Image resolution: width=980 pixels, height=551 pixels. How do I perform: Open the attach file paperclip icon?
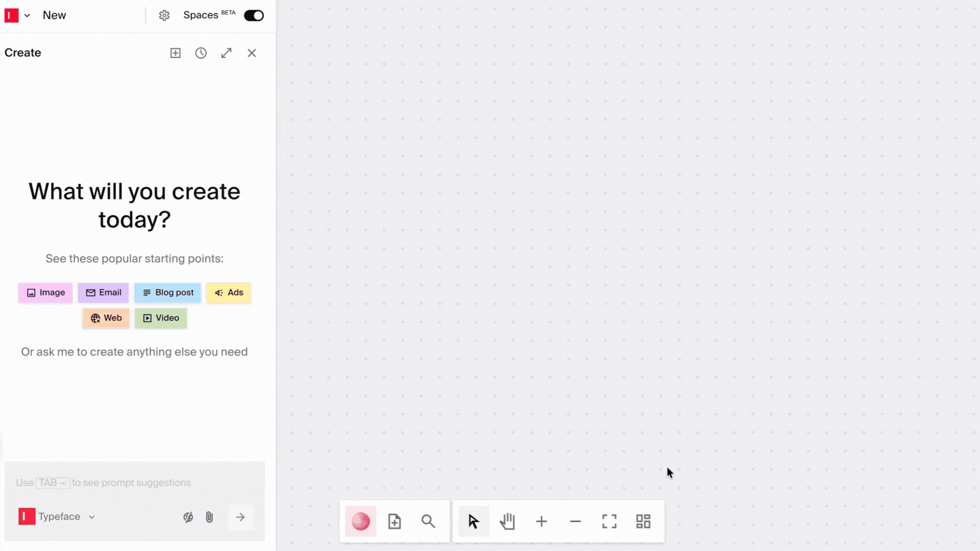(x=209, y=517)
